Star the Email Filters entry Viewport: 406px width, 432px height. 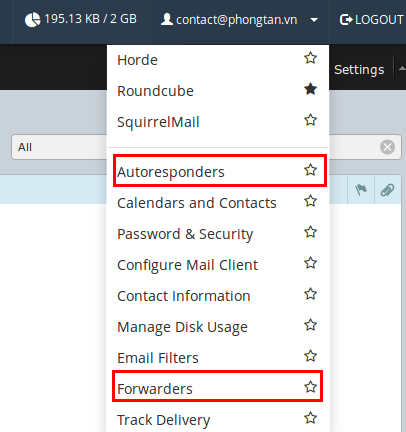point(310,356)
